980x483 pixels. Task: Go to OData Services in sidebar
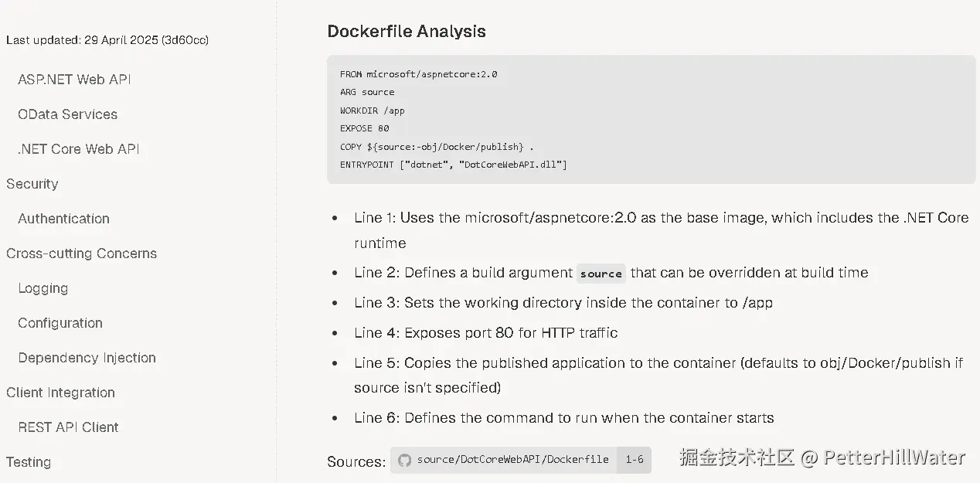pyautogui.click(x=68, y=114)
